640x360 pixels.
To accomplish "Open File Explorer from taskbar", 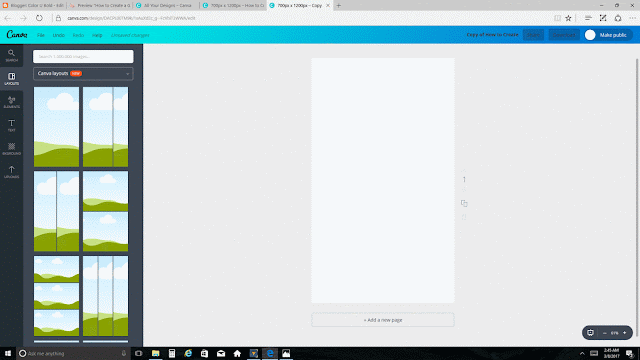I will [156, 353].
